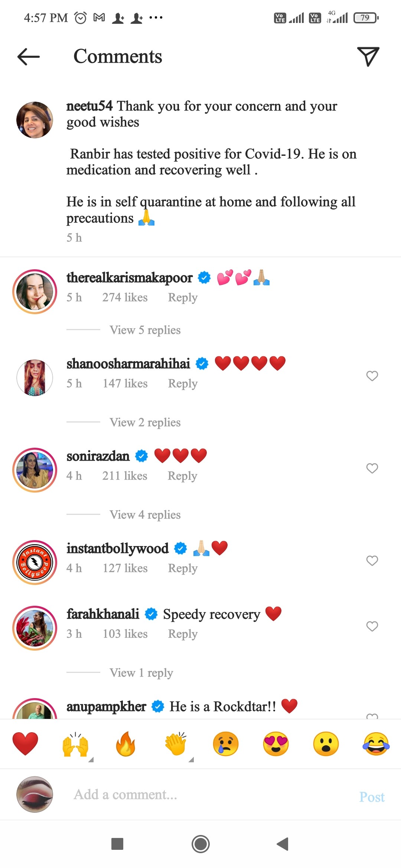Select the red heart quick reaction
This screenshot has height=868, width=401.
click(25, 744)
